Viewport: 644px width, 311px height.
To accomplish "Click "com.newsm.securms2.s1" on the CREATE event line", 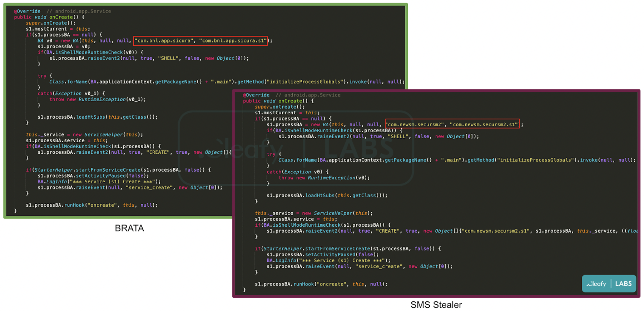I will click(496, 231).
